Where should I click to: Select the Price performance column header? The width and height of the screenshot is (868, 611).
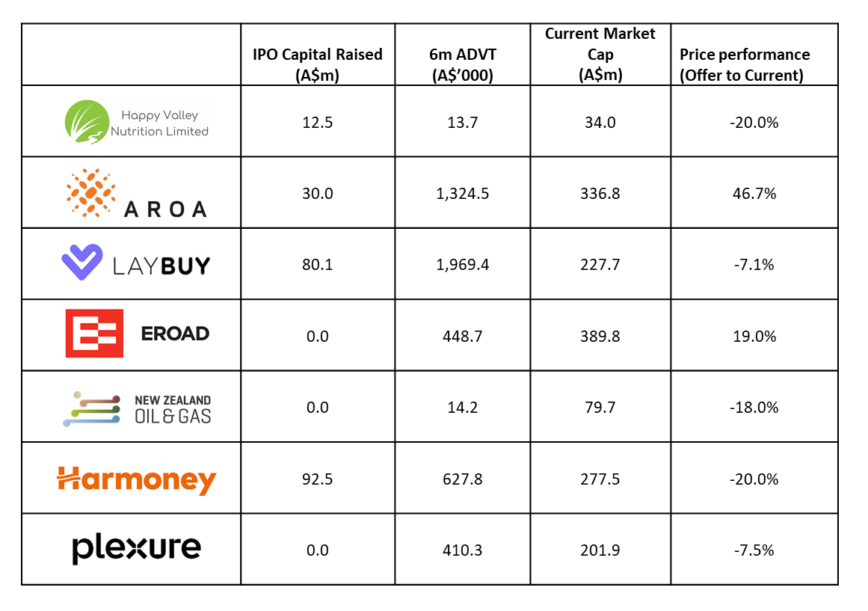coord(744,64)
